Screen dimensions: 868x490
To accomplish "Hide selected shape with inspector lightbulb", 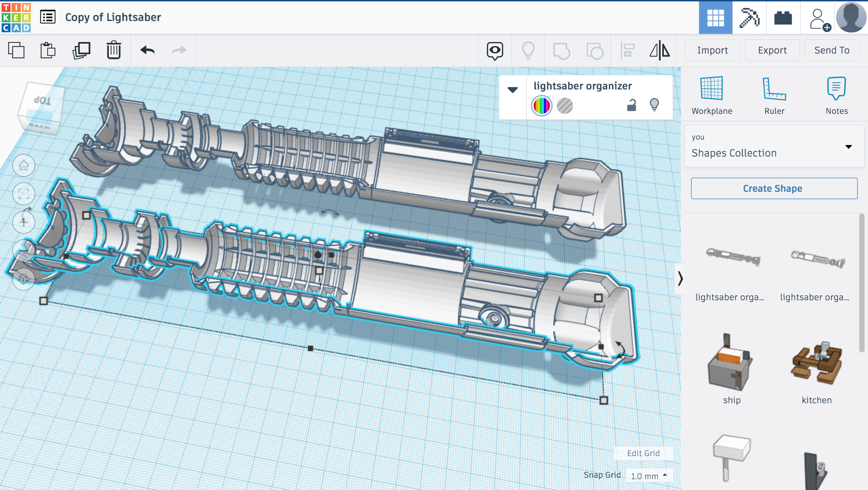I will 654,105.
